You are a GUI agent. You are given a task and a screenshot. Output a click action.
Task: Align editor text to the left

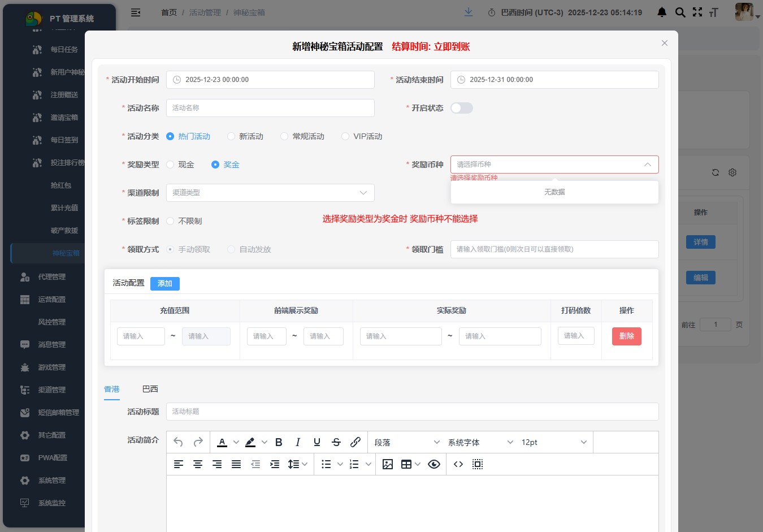(x=179, y=464)
